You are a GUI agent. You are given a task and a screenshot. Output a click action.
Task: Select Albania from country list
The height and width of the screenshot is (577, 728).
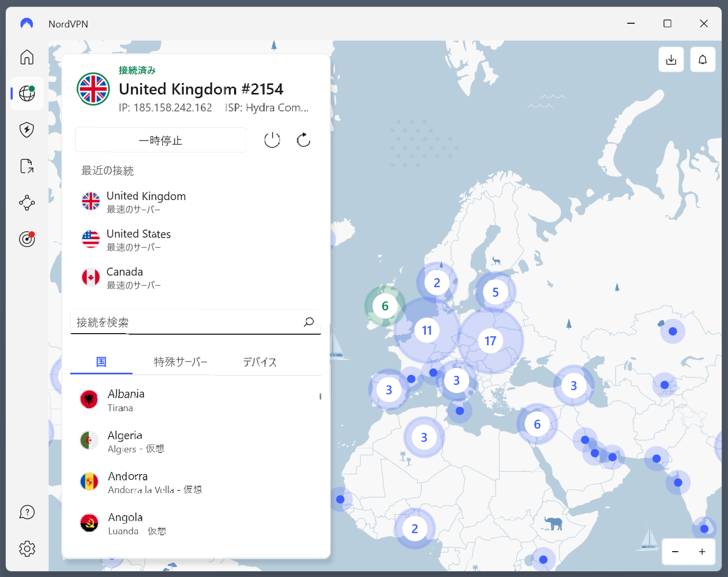(126, 400)
